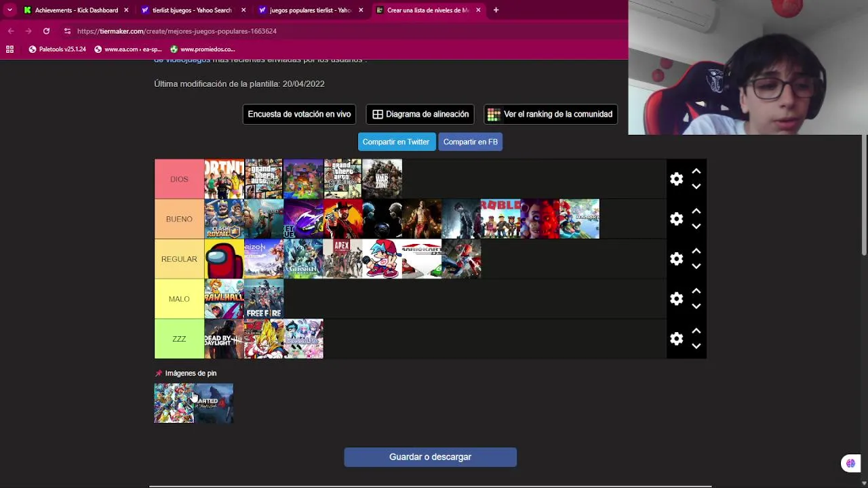Open Paletools v25.1.24 bookmark
Screen dimensions: 868x488
click(x=57, y=49)
